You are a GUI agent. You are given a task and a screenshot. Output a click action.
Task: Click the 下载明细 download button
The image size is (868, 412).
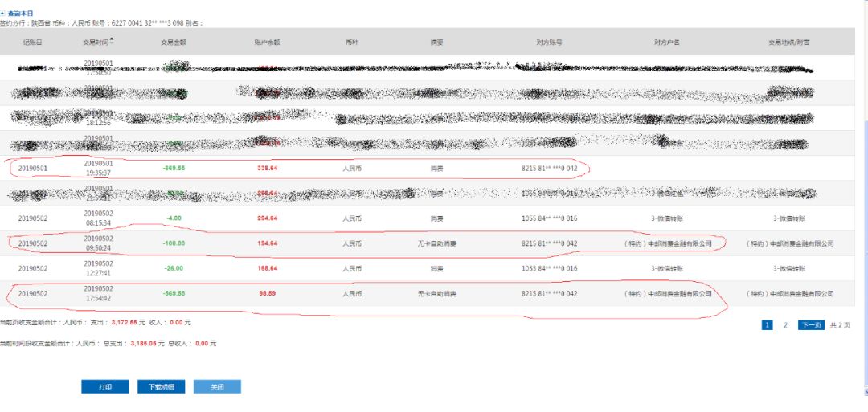click(x=161, y=386)
